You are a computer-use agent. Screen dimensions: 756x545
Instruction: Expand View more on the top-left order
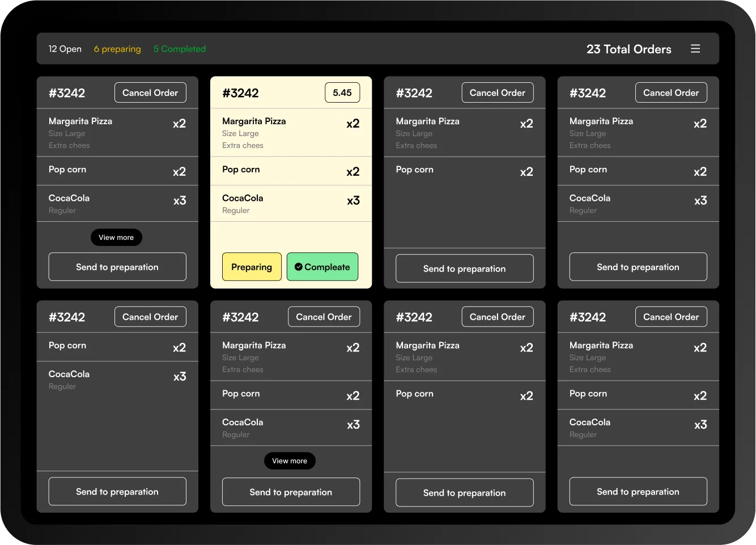(116, 237)
